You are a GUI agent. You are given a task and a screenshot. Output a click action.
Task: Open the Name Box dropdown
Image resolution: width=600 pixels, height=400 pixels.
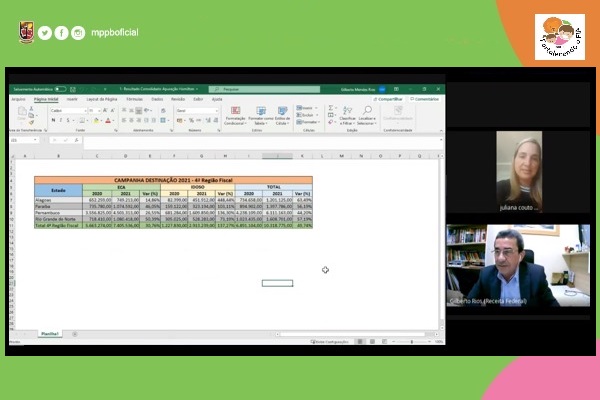(x=35, y=140)
